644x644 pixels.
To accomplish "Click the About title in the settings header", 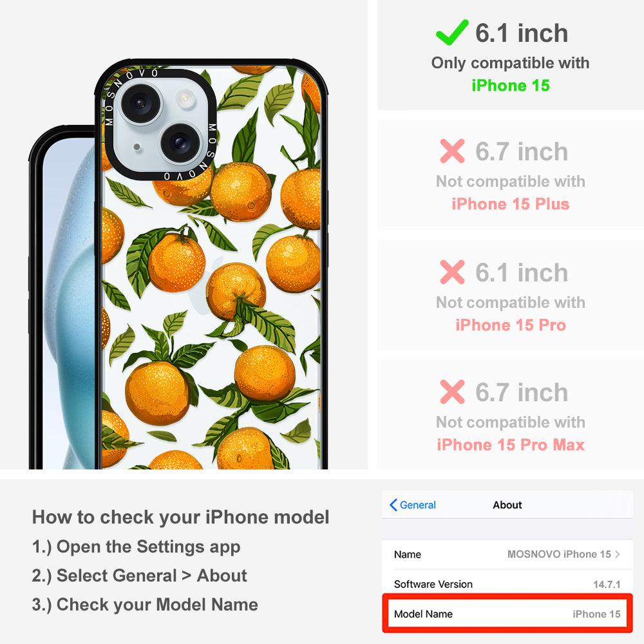I will pos(507,505).
